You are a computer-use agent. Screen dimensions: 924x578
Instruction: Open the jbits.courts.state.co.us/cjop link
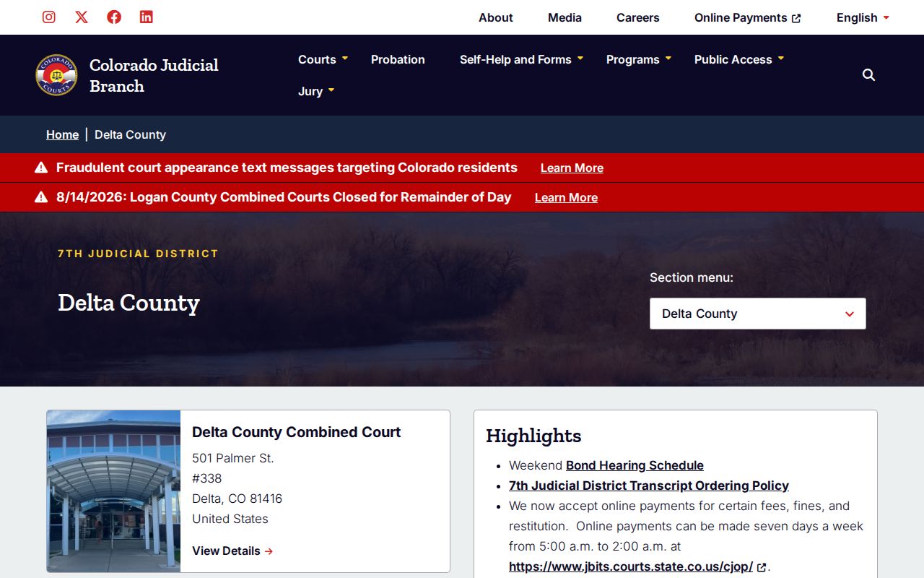pos(631,566)
